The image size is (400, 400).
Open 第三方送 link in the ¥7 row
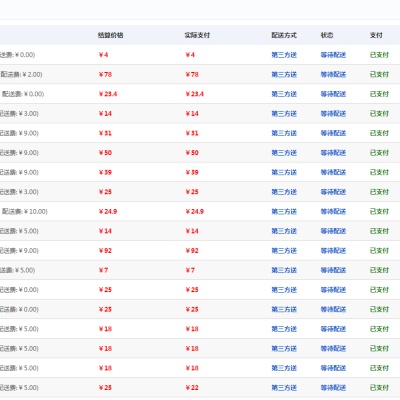284,270
